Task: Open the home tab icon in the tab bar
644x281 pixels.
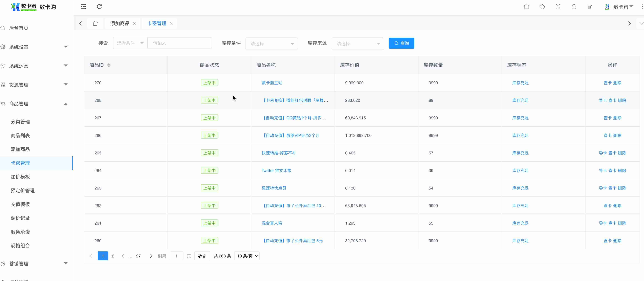Action: click(x=95, y=24)
